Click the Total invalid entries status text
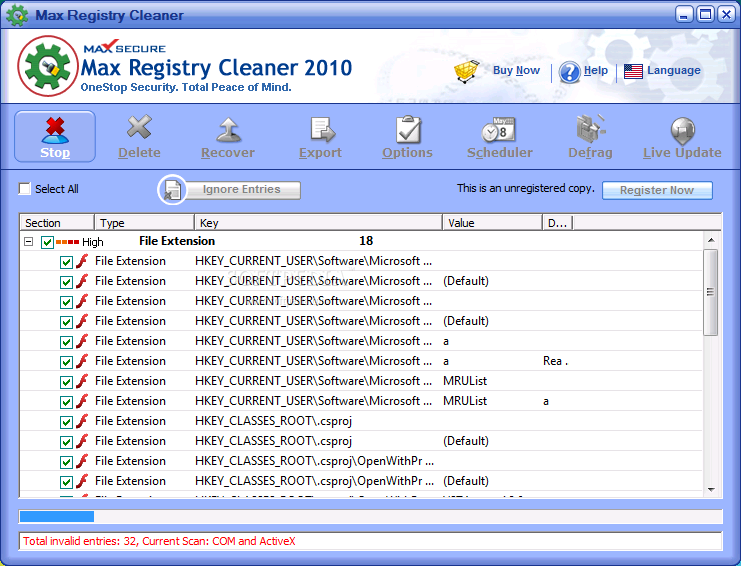Image resolution: width=741 pixels, height=566 pixels. pyautogui.click(x=159, y=541)
